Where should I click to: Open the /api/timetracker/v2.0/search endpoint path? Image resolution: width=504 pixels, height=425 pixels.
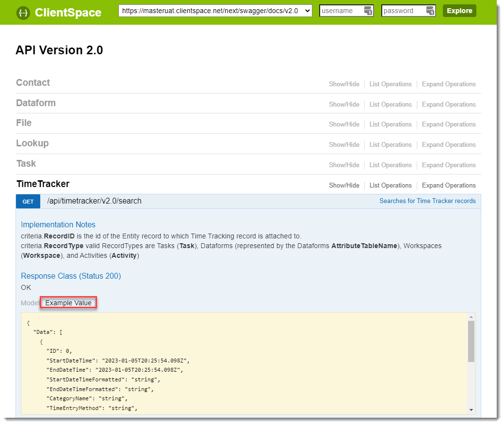click(94, 201)
